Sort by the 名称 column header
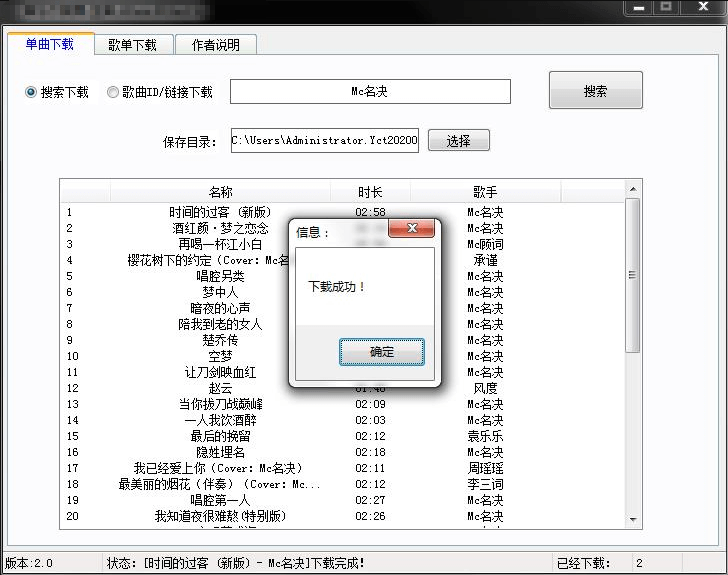Viewport: 728px width, 575px height. coord(220,192)
